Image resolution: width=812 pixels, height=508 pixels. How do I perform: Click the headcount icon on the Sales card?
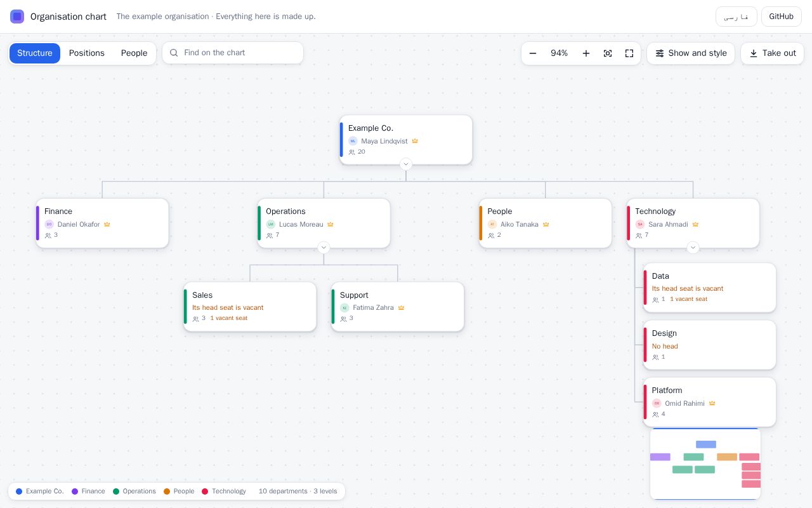click(196, 319)
